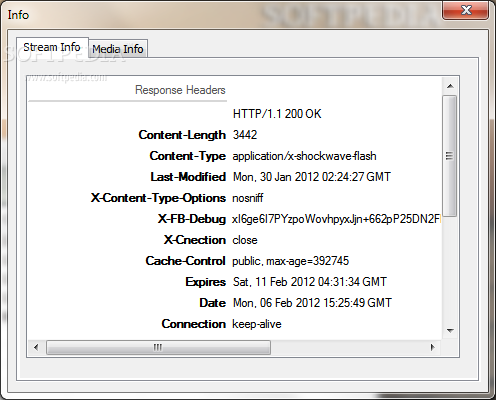Viewport: 496px width, 400px height.
Task: Click the X-Content-Type-Options label
Action: click(x=158, y=198)
